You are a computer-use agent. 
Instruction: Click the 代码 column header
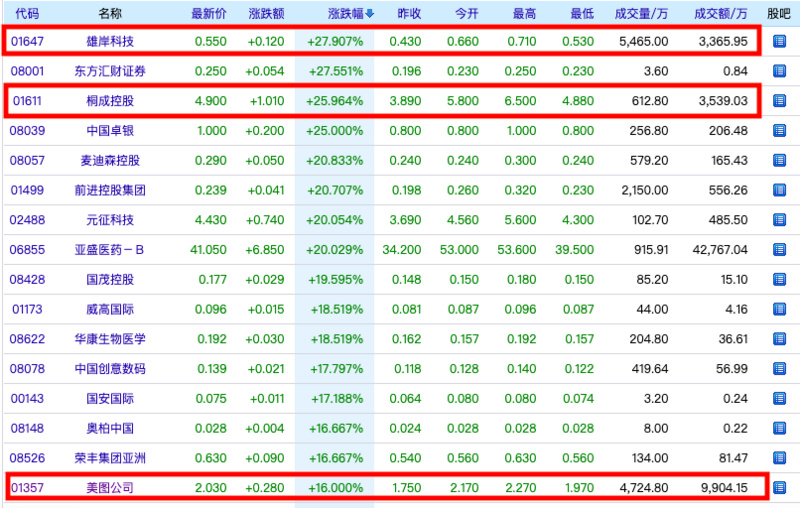click(x=27, y=14)
